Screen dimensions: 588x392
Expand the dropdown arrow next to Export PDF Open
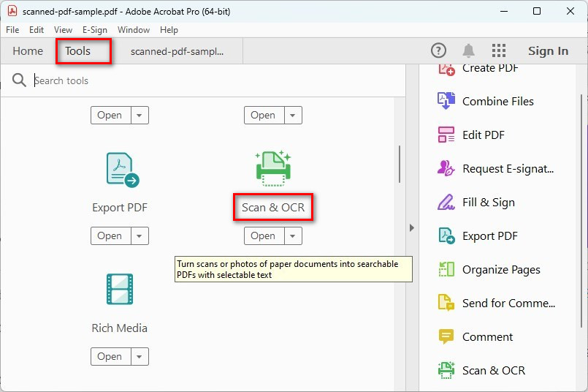tap(140, 236)
